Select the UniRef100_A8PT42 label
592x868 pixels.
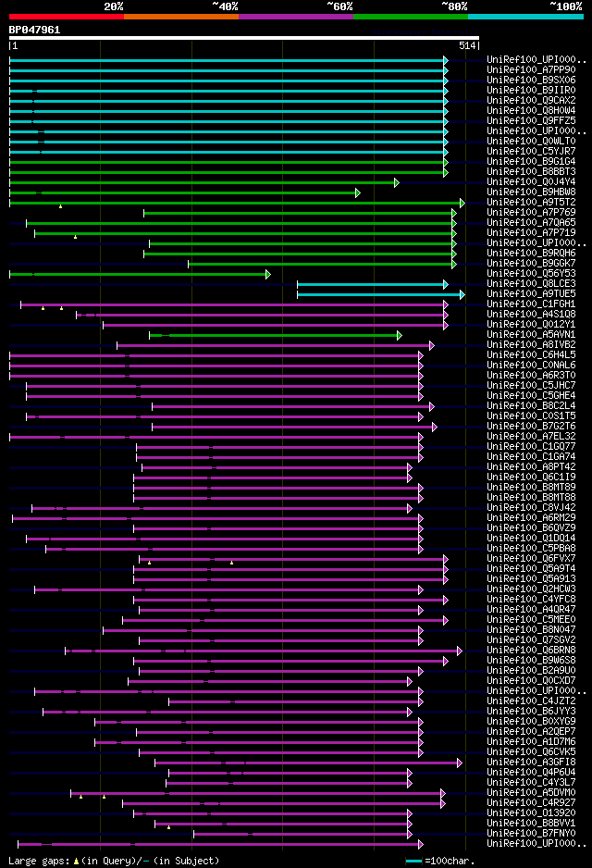coord(531,467)
